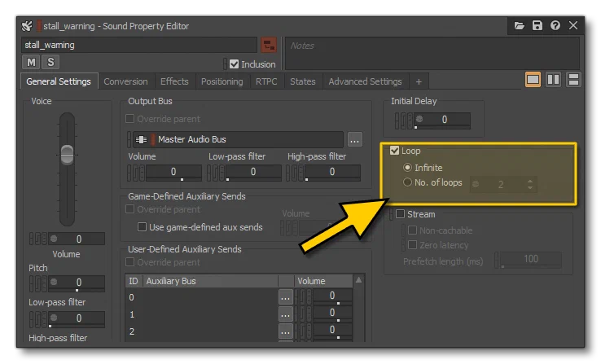Open help via the question mark icon

(x=555, y=26)
